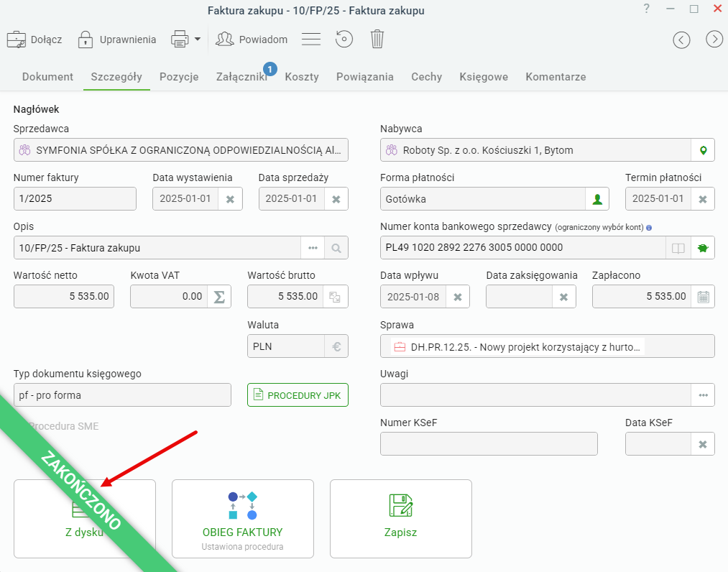
Task: Clear the Data KSeF date
Action: point(703,444)
